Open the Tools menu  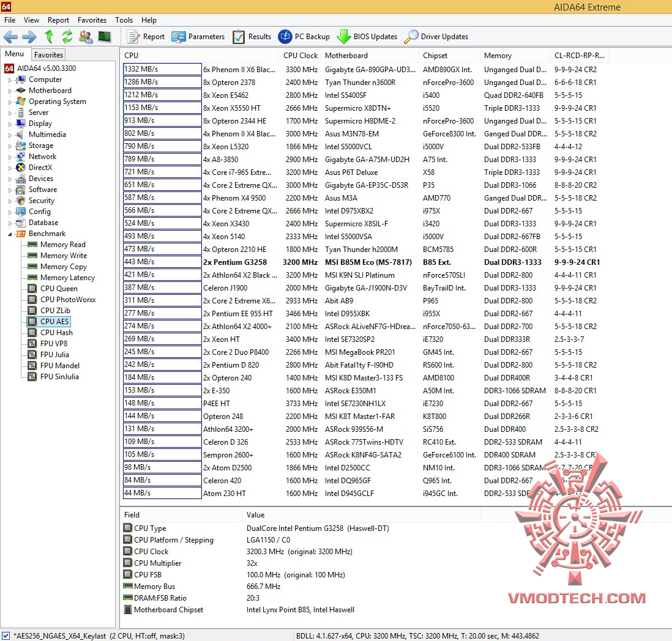[124, 20]
